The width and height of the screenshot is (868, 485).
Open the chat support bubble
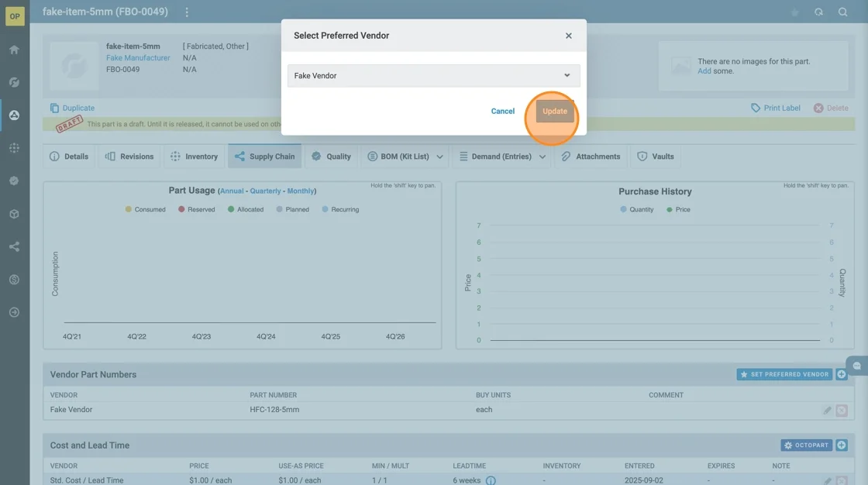857,366
